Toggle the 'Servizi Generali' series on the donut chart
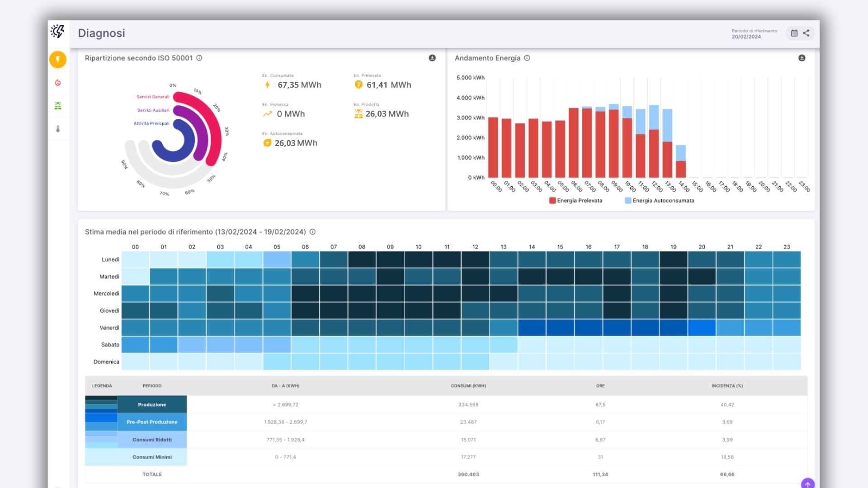 [x=152, y=96]
